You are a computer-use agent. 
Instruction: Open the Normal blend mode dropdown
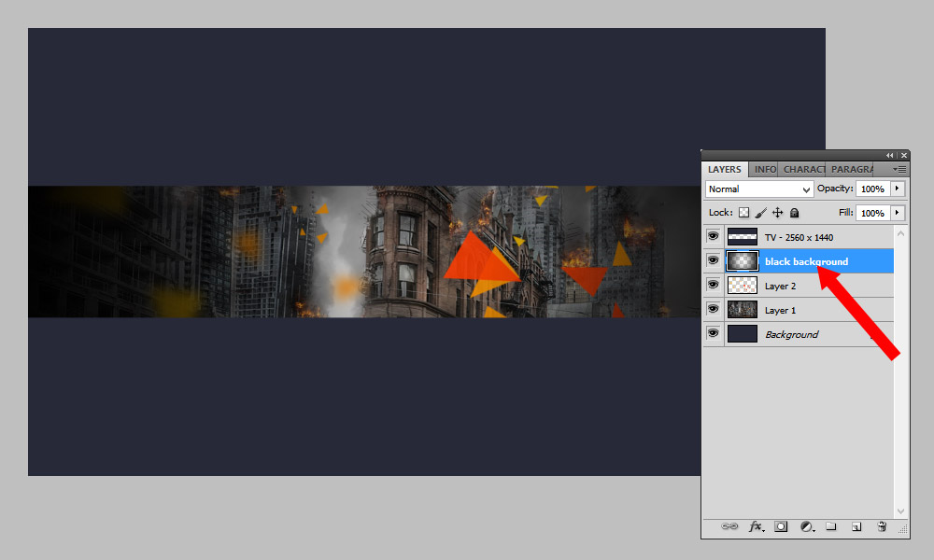pyautogui.click(x=758, y=189)
